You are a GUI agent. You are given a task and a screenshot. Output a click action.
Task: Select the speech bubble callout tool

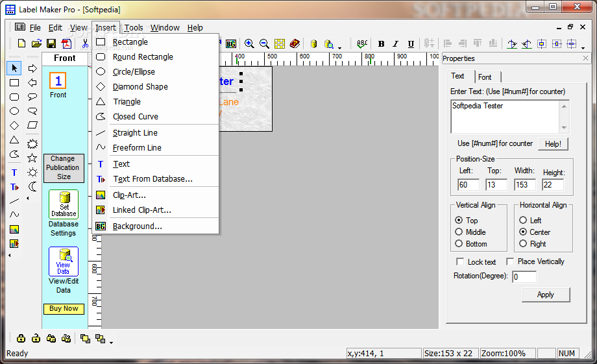click(32, 97)
